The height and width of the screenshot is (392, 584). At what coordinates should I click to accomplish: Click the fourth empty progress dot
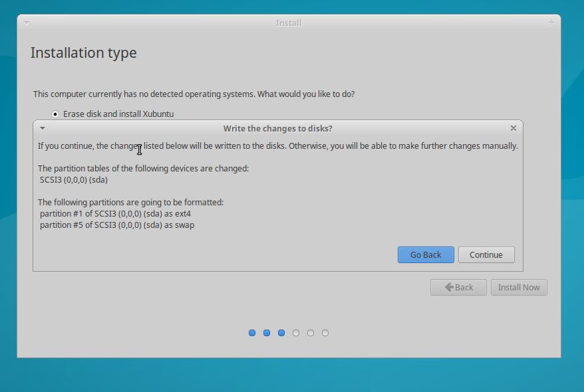click(x=296, y=333)
